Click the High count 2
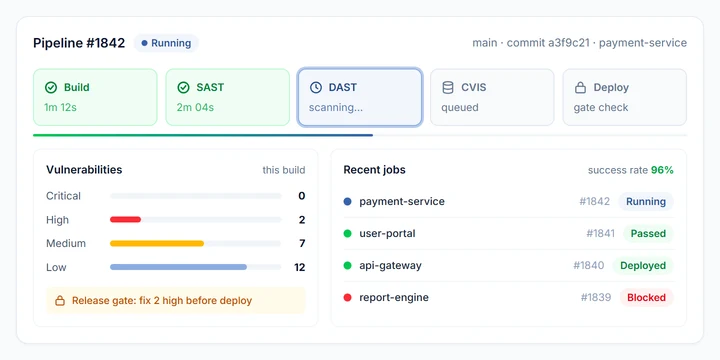The width and height of the screenshot is (720, 360). [x=302, y=220]
